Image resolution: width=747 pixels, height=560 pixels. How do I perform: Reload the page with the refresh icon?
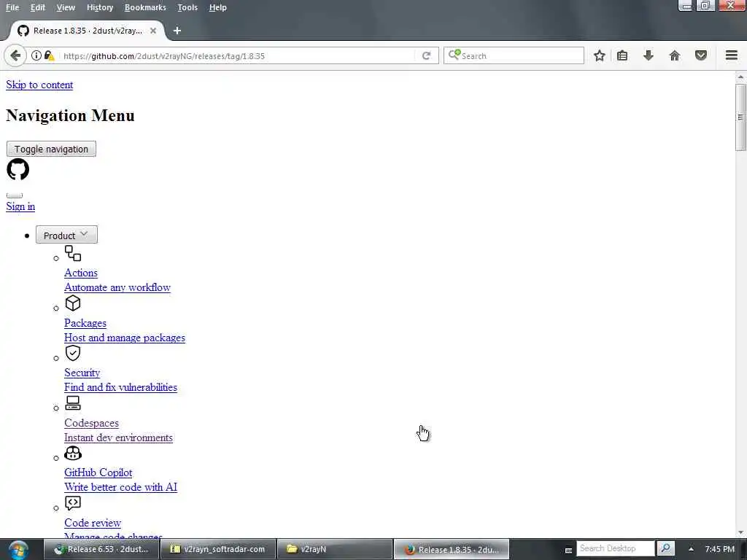(x=426, y=55)
